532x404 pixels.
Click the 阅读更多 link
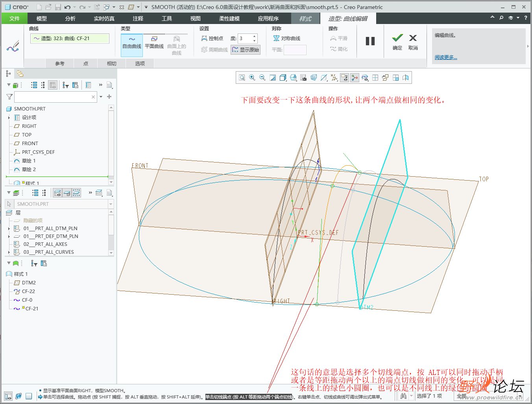pos(446,57)
